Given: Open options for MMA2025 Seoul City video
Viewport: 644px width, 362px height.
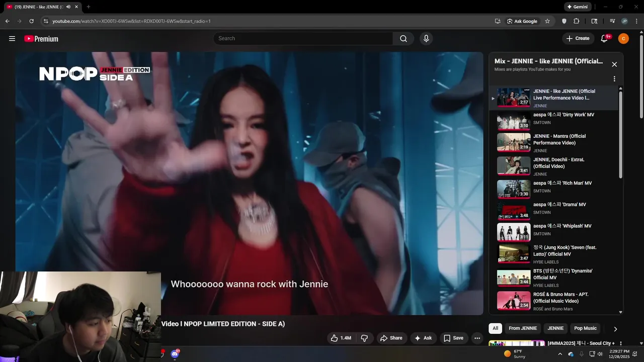Looking at the screenshot, I should (x=620, y=343).
